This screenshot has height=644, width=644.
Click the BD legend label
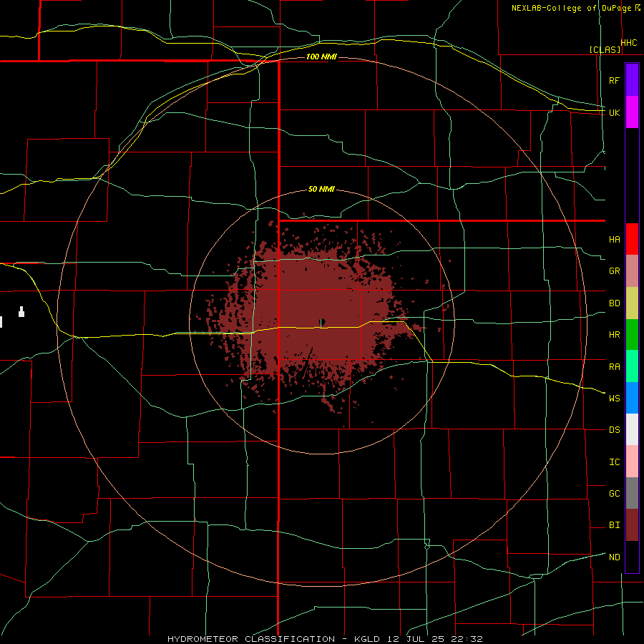click(x=614, y=303)
